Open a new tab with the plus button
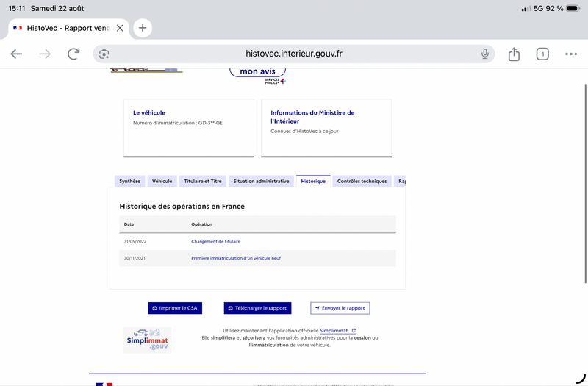Screen dimensions: 588x386 (143, 28)
